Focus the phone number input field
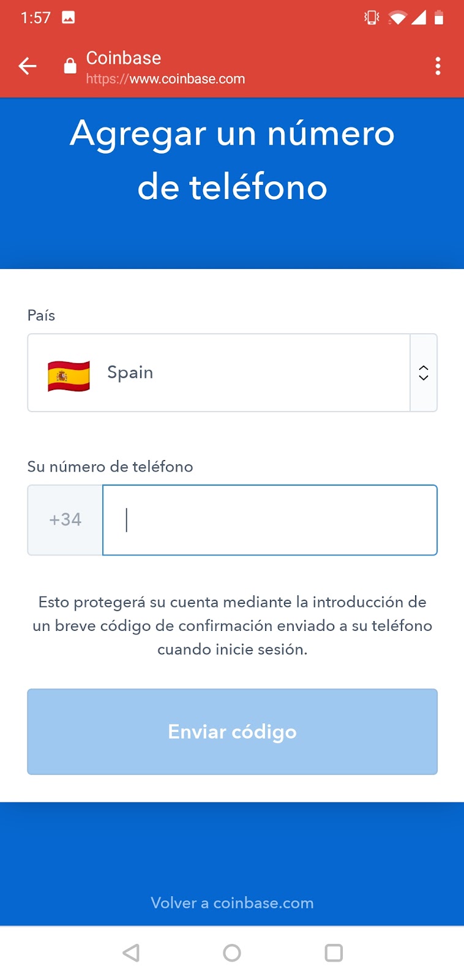 [270, 520]
